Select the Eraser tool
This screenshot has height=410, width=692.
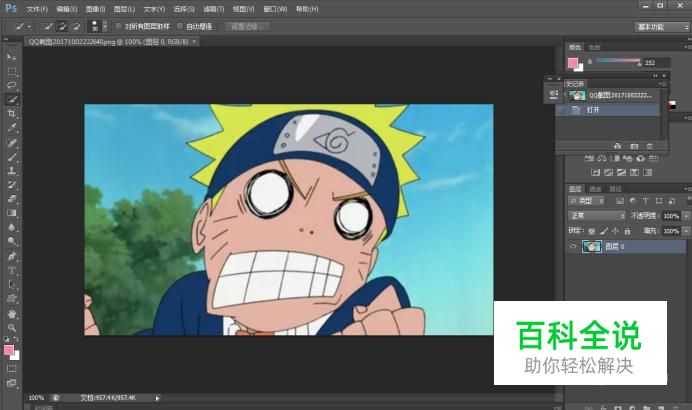[11, 199]
